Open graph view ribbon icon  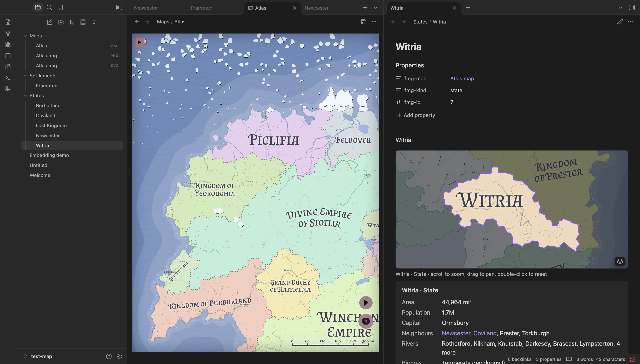click(x=8, y=33)
